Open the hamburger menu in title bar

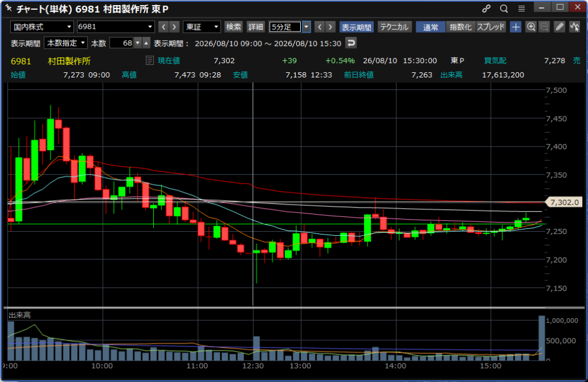(521, 9)
